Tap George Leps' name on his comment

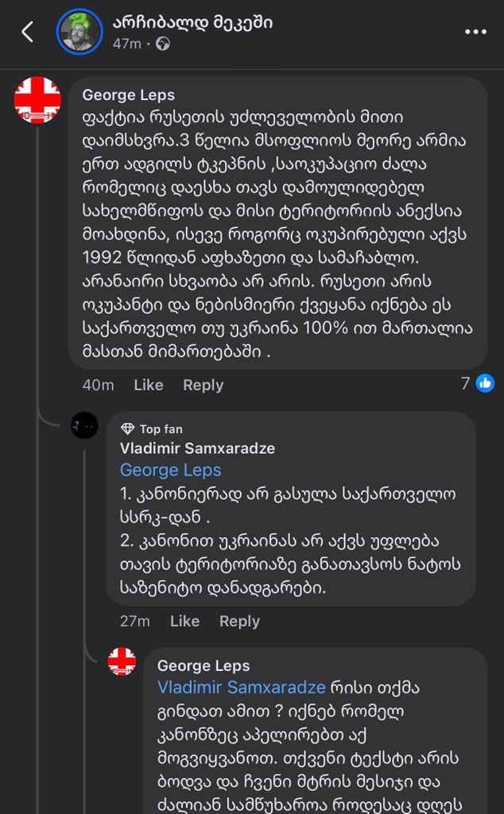coord(128,94)
